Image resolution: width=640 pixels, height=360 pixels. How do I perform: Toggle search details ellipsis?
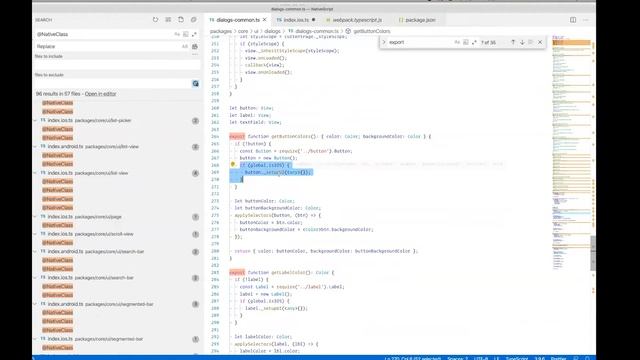tap(195, 54)
